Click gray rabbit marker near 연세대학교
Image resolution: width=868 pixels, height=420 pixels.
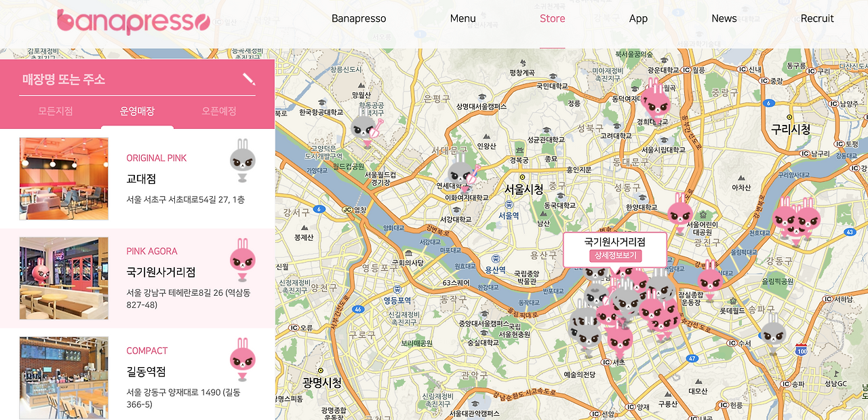462,174
